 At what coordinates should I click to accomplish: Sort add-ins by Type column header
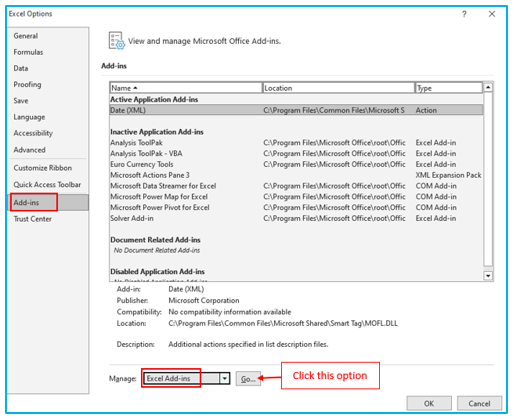click(449, 88)
